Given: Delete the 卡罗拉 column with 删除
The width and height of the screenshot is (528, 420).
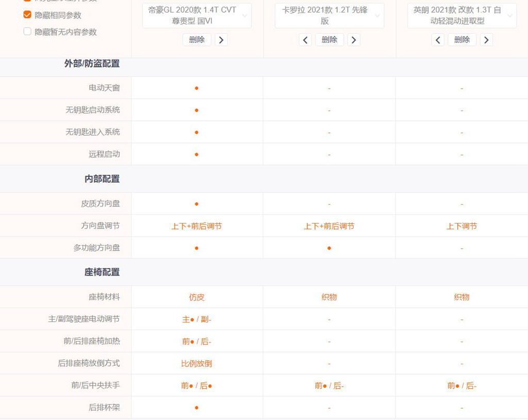Looking at the screenshot, I should click(329, 40).
